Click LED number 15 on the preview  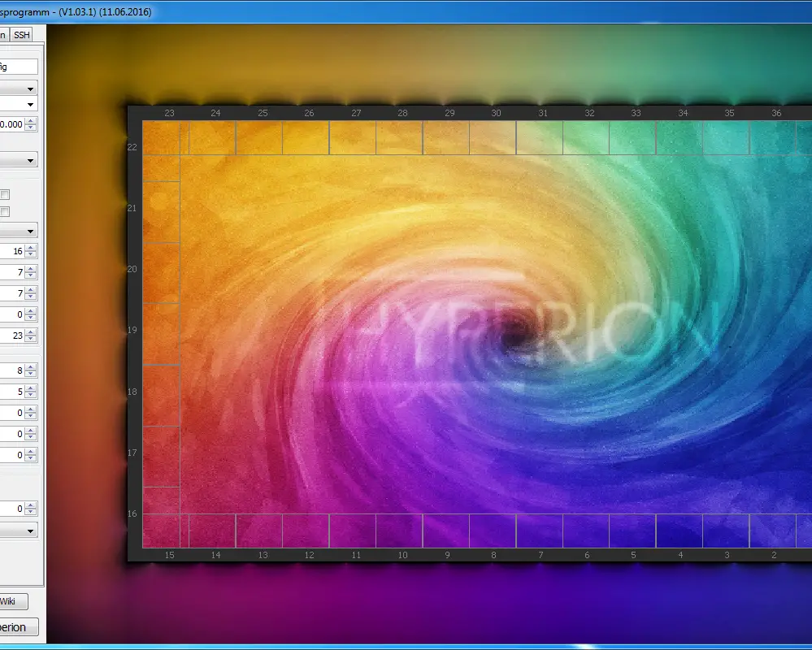tap(169, 555)
